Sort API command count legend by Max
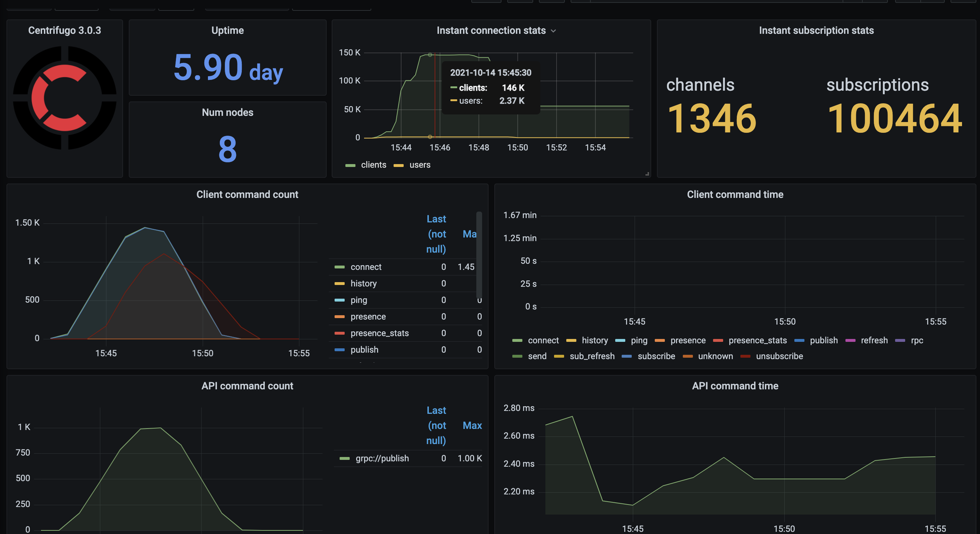980x534 pixels. pyautogui.click(x=472, y=426)
